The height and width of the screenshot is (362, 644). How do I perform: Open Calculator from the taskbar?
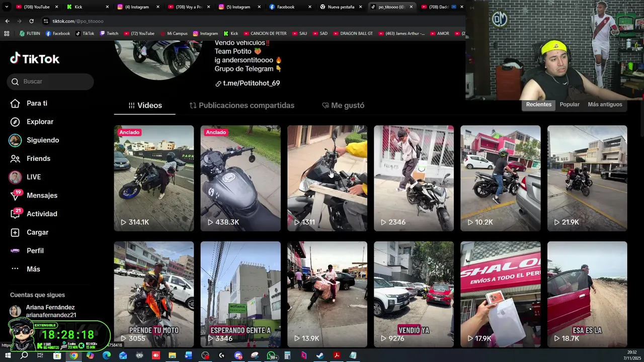pyautogui.click(x=287, y=355)
